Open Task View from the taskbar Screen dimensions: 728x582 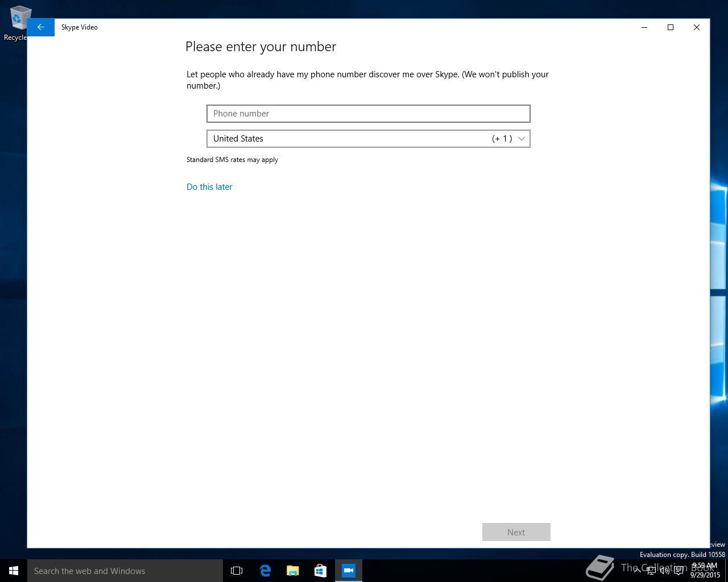237,571
